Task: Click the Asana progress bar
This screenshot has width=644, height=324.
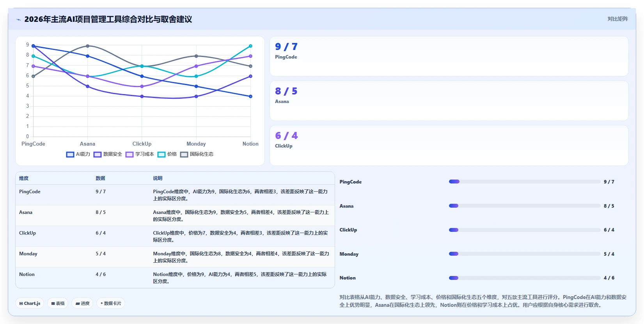Action: point(525,206)
